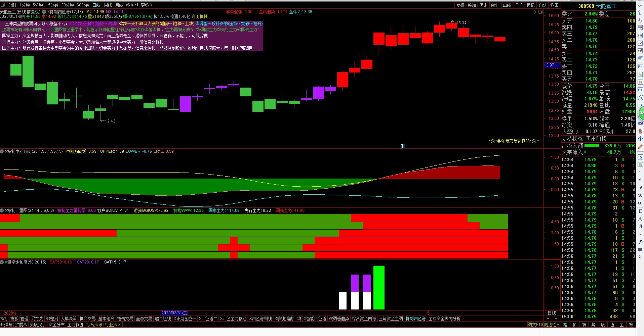644x336 pixels.
Task: Select 月 monthly period in right sidebar
Action: coord(640,226)
